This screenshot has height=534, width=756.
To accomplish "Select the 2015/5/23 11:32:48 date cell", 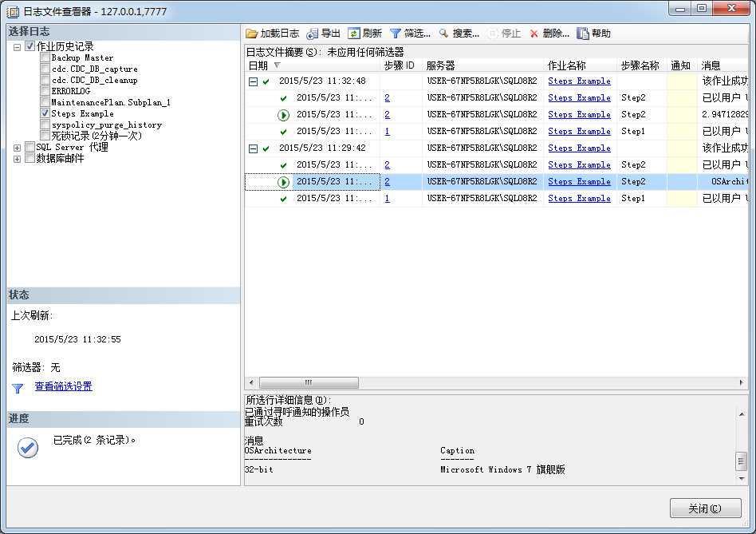I will pyautogui.click(x=322, y=81).
